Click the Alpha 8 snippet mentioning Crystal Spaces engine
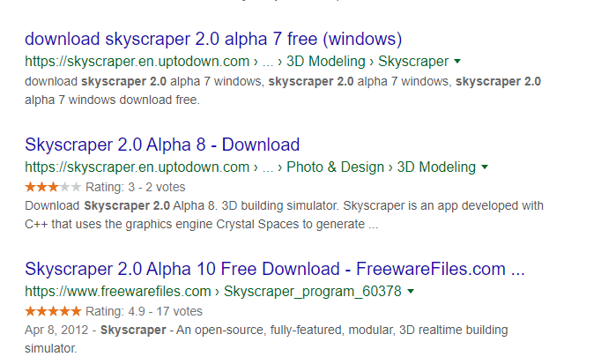This screenshot has width=601, height=364. (x=282, y=214)
